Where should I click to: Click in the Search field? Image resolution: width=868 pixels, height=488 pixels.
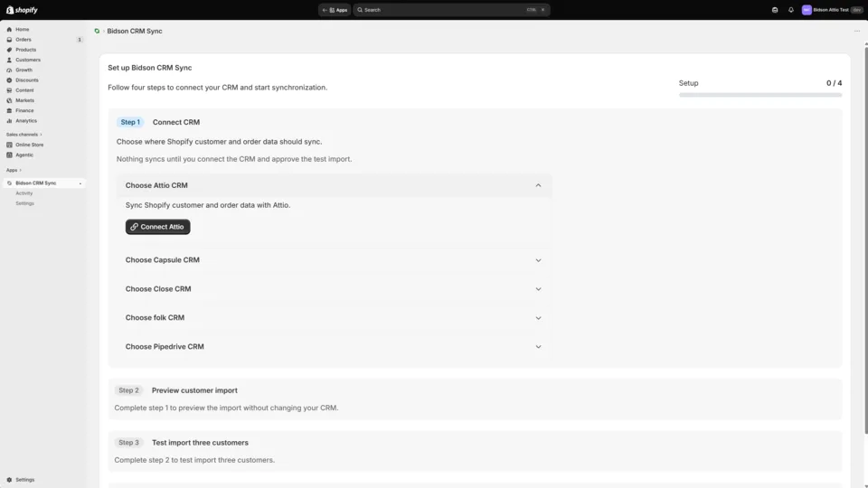pos(451,10)
